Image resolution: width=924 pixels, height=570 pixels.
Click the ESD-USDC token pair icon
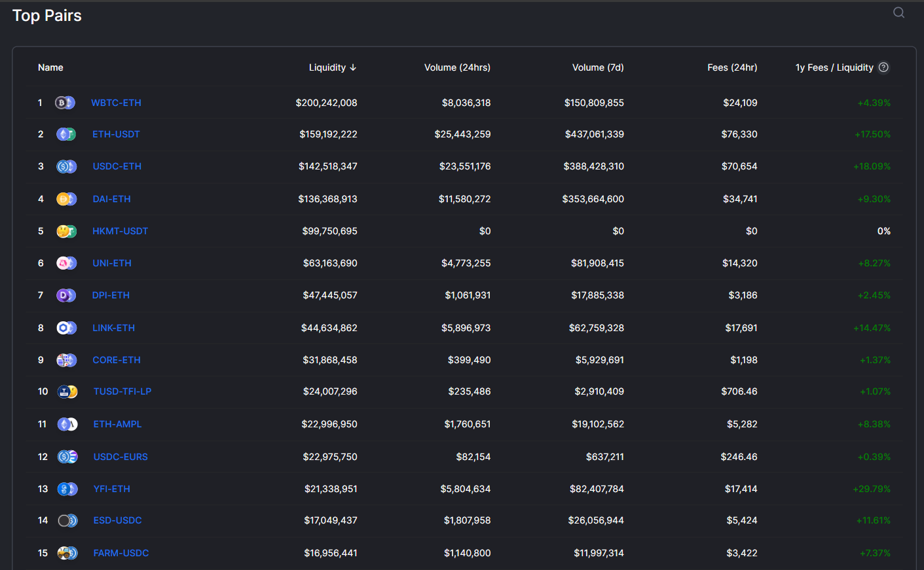(x=67, y=520)
